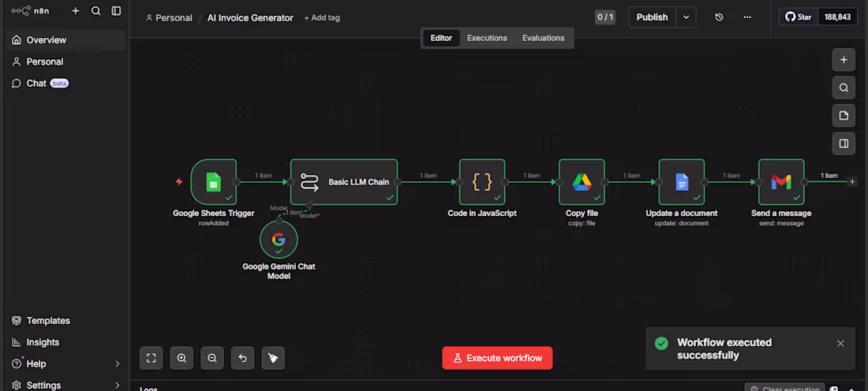
Task: Click the Publish button
Action: point(652,17)
